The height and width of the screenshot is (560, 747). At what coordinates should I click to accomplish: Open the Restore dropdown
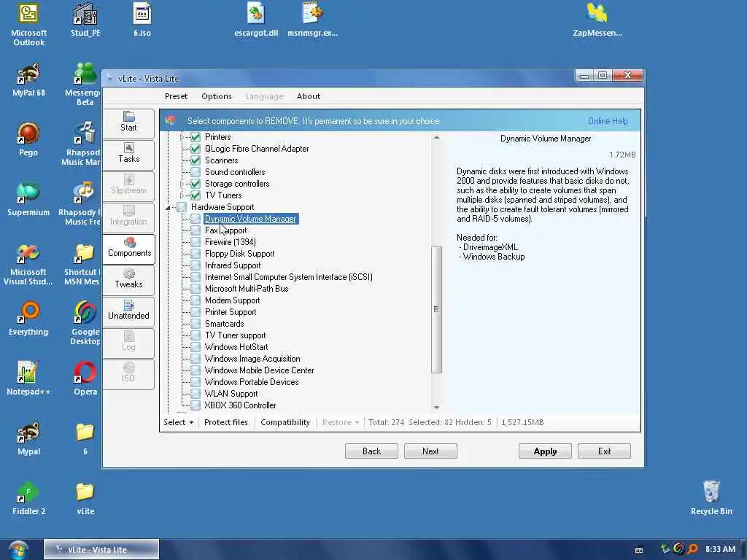click(340, 422)
